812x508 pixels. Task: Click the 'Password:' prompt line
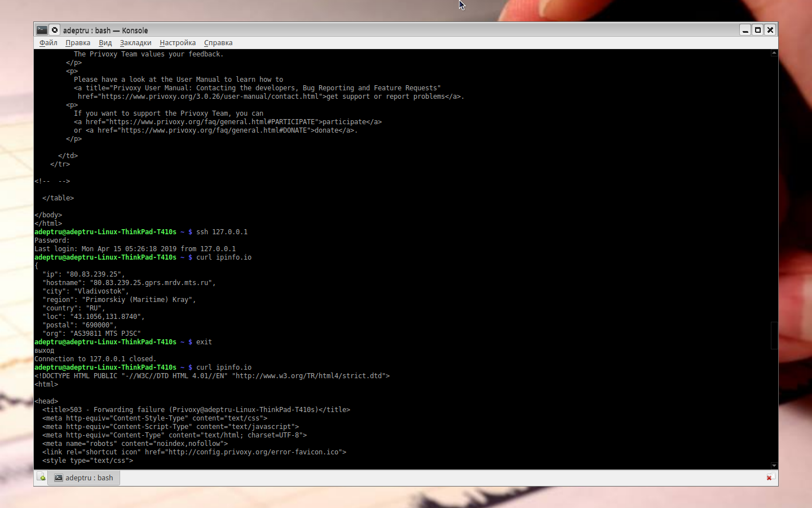(x=52, y=240)
